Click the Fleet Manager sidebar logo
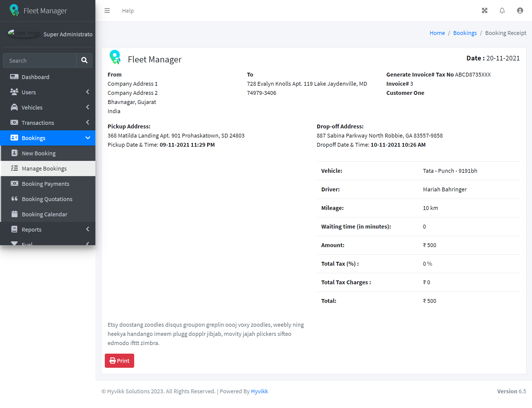532x408 pixels. pos(14,10)
